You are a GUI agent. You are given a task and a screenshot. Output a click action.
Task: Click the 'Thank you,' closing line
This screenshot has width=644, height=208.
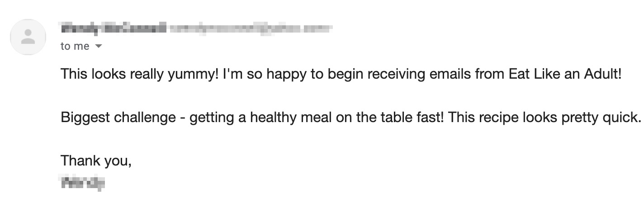[x=96, y=161]
